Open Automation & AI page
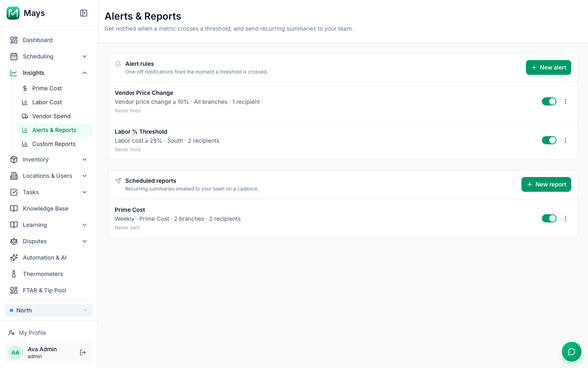Screen dimensions: 588x368 coord(49,258)
